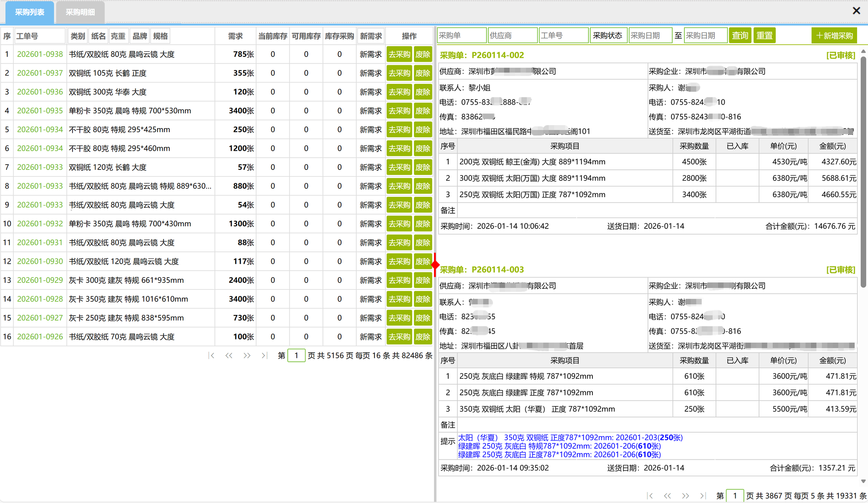The height and width of the screenshot is (503, 868).
Task: Go to previous page in left list
Action: pyautogui.click(x=229, y=355)
